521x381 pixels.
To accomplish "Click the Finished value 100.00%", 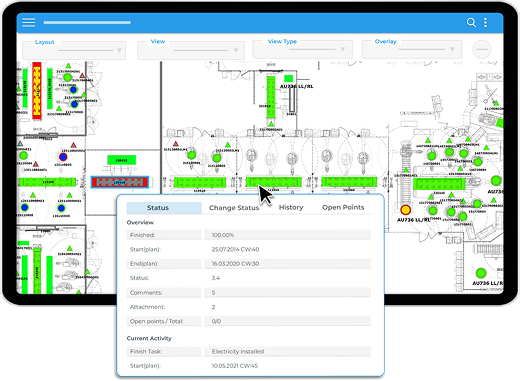I will click(223, 235).
